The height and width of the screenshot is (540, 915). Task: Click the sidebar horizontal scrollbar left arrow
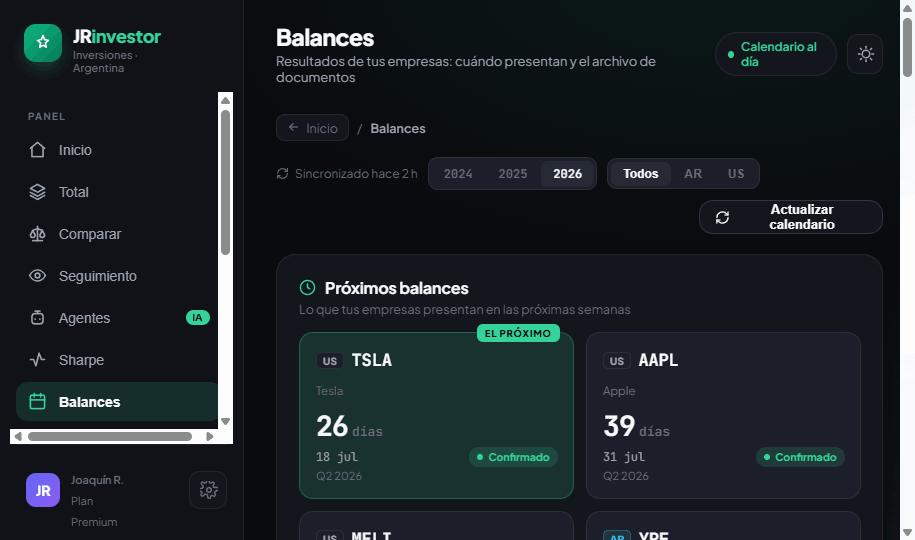[x=18, y=437]
